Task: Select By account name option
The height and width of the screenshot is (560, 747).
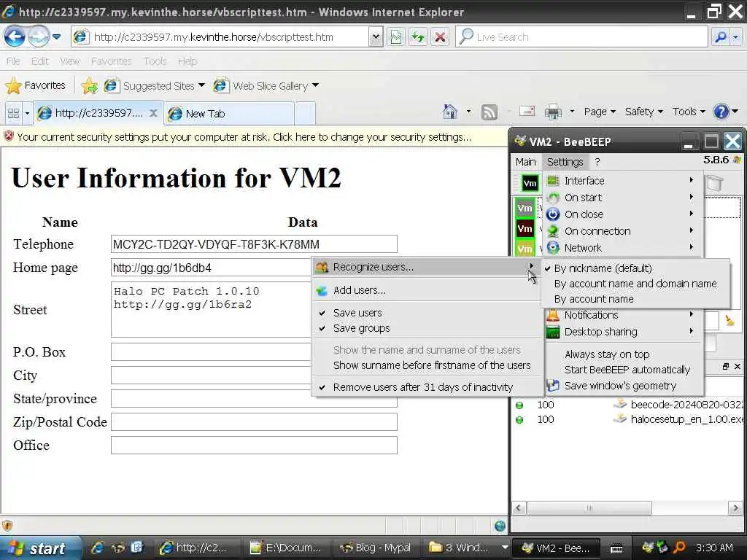Action: tap(635, 298)
